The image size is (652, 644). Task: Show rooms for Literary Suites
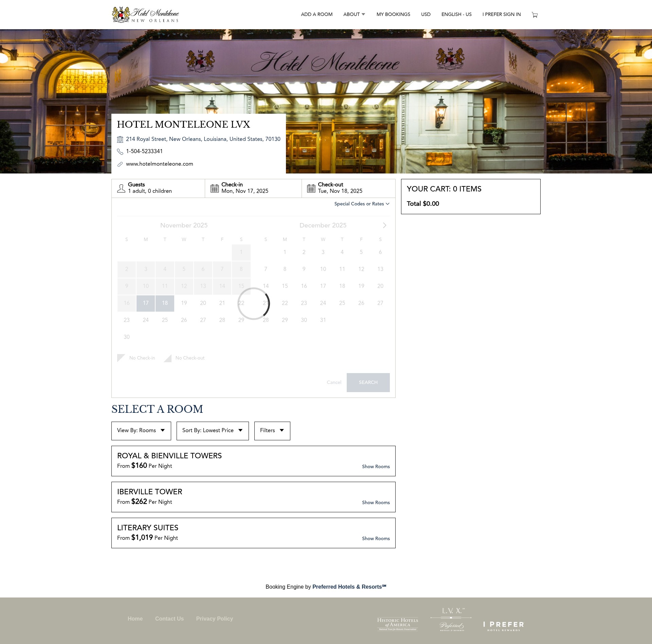[x=376, y=538]
